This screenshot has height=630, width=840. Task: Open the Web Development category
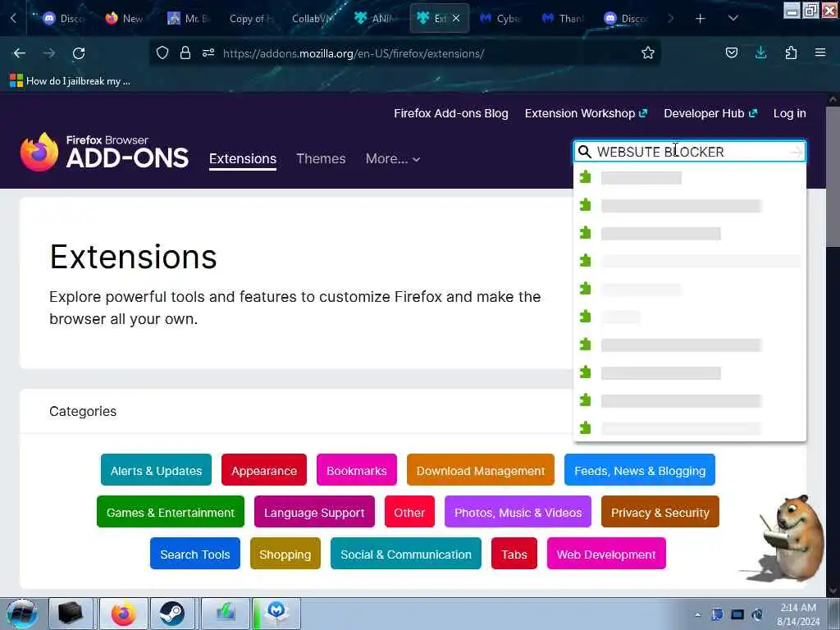[x=606, y=554]
